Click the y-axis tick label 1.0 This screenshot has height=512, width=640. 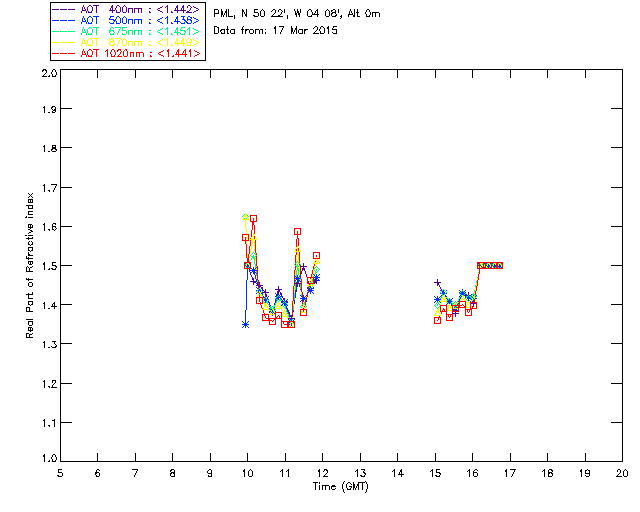click(49, 458)
